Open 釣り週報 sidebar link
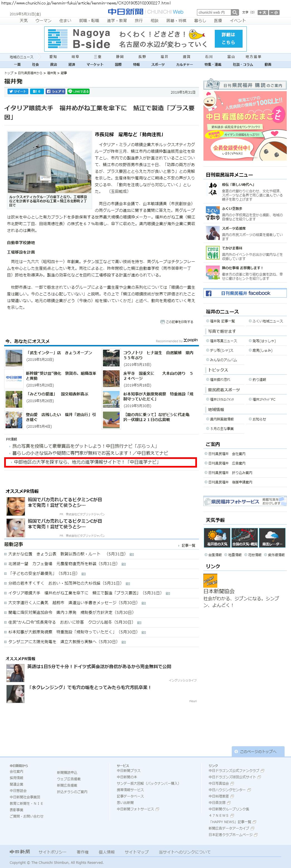 pyautogui.click(x=259, y=380)
